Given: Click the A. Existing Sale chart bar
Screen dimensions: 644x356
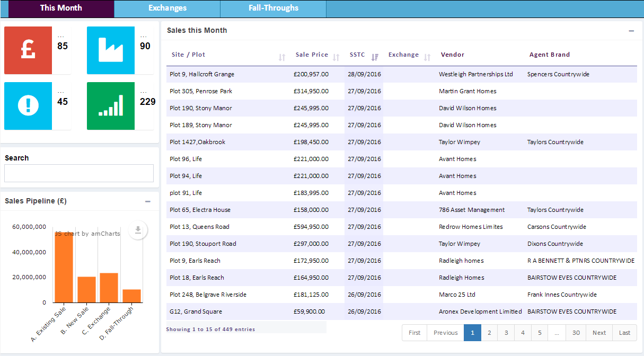Looking at the screenshot, I should [x=64, y=268].
